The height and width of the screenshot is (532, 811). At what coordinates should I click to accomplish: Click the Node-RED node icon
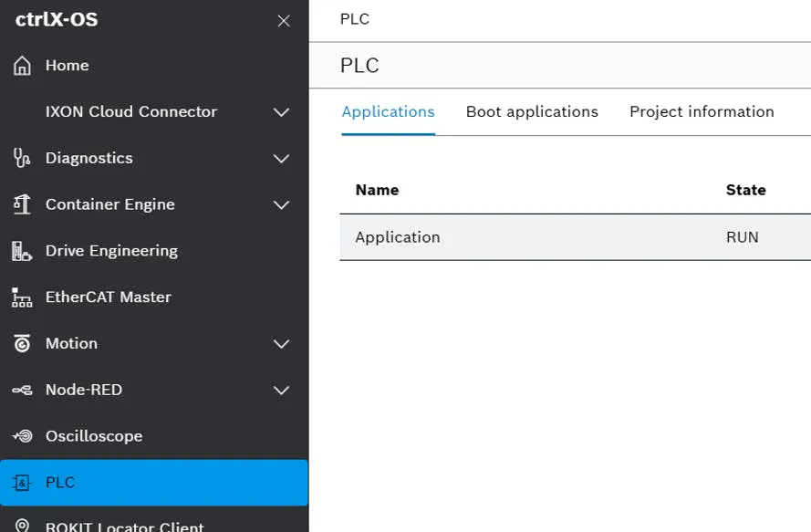(22, 391)
